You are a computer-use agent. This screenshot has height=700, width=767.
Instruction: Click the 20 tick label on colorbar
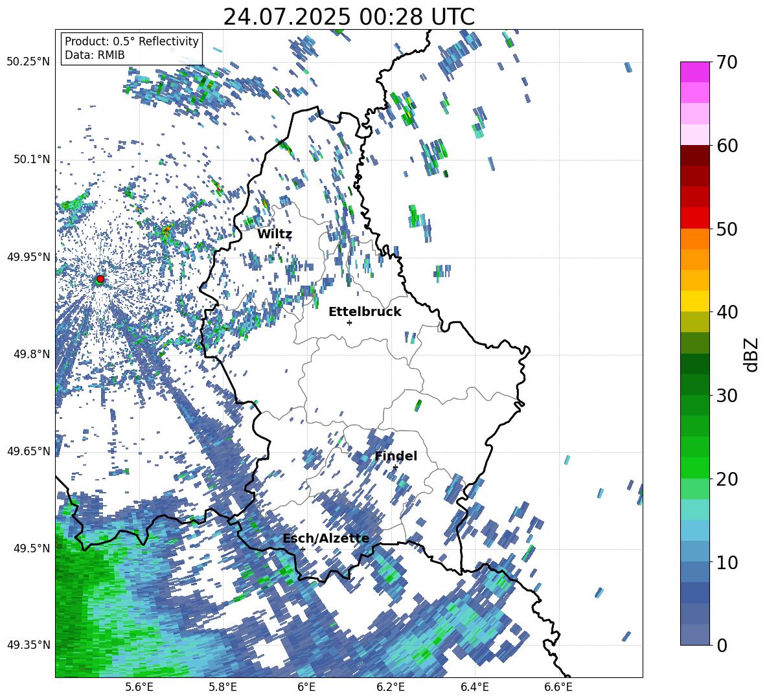click(727, 479)
